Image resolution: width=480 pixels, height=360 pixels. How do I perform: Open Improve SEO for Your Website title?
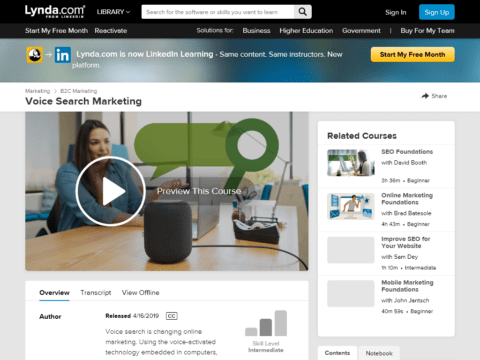point(406,242)
